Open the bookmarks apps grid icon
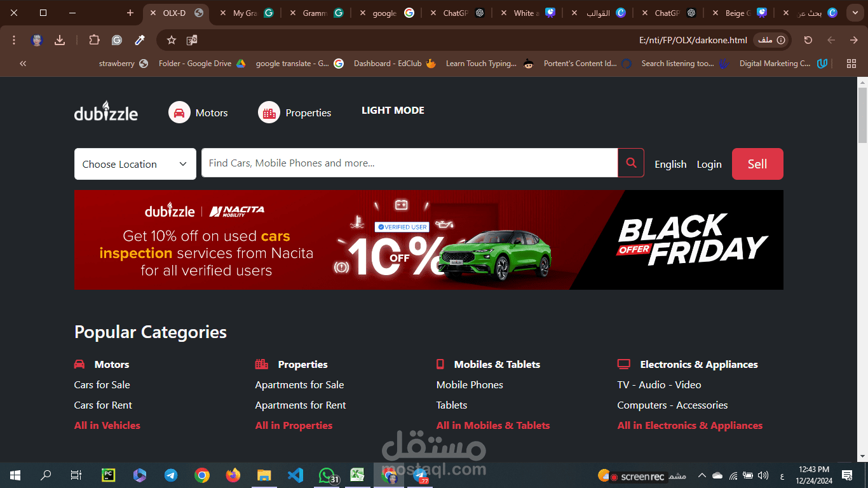 coord(851,64)
